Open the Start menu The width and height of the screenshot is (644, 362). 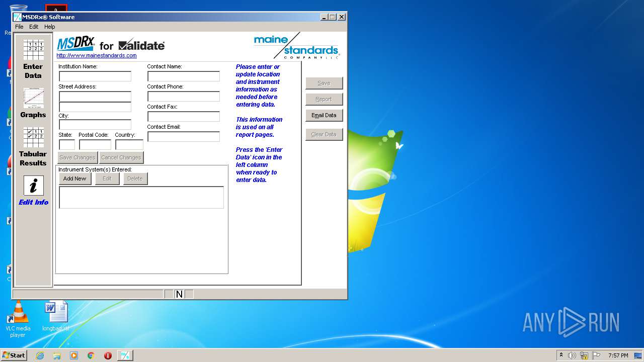click(x=14, y=355)
